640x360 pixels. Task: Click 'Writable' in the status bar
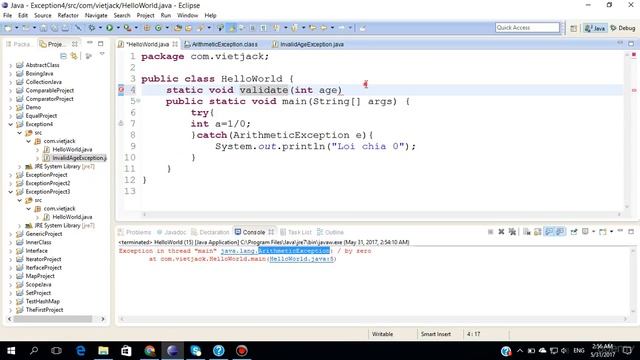click(x=382, y=334)
